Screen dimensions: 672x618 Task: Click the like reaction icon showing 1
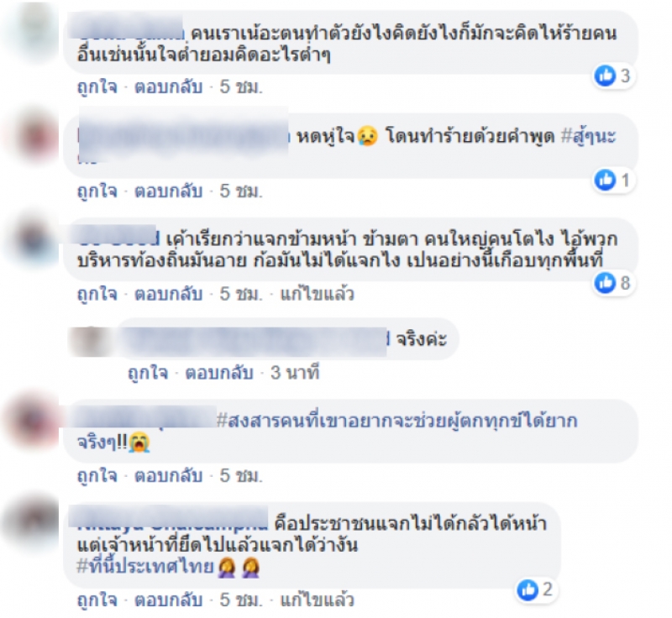605,180
